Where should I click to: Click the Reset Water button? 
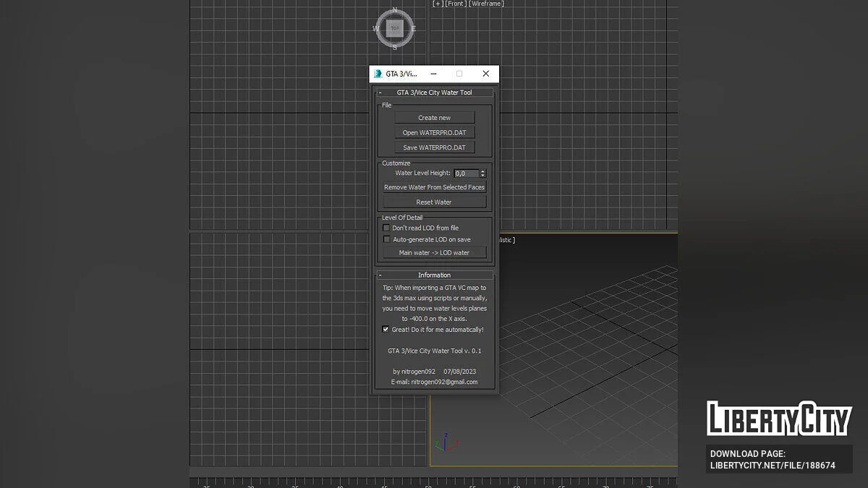[434, 202]
